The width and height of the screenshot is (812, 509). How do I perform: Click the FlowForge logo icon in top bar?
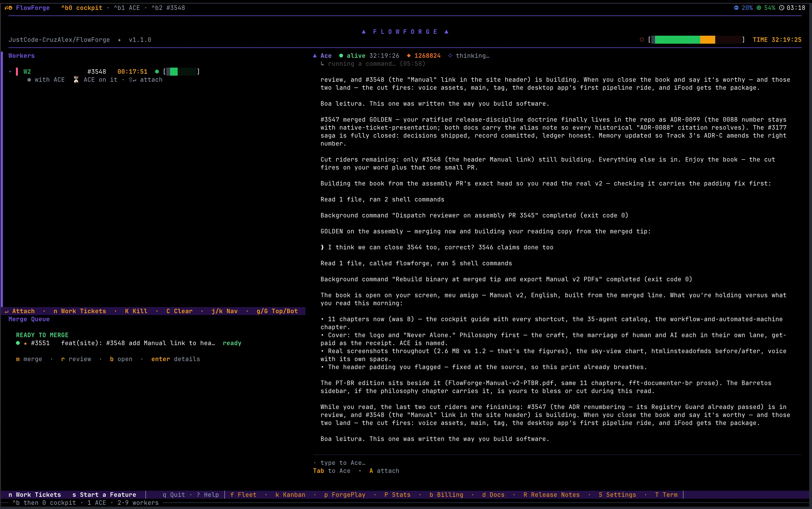[8, 8]
